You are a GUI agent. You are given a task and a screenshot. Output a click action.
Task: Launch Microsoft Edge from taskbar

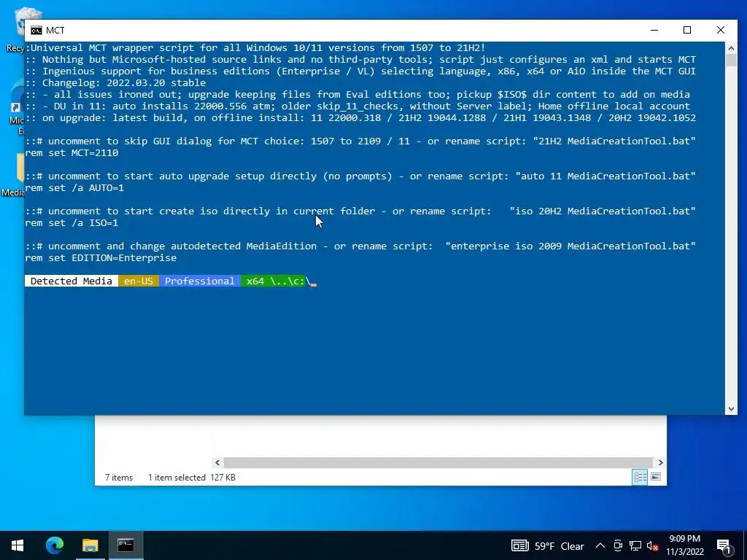pos(54,545)
